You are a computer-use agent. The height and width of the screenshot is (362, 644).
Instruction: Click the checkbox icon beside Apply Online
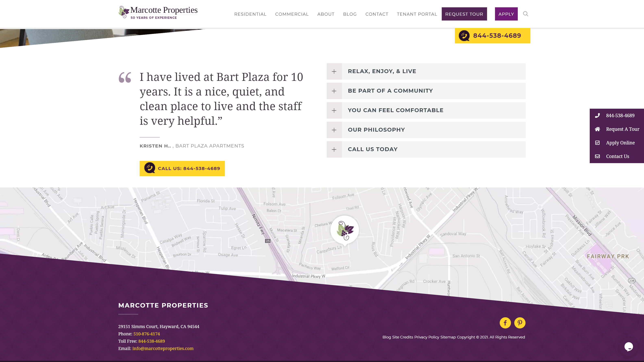(x=597, y=143)
